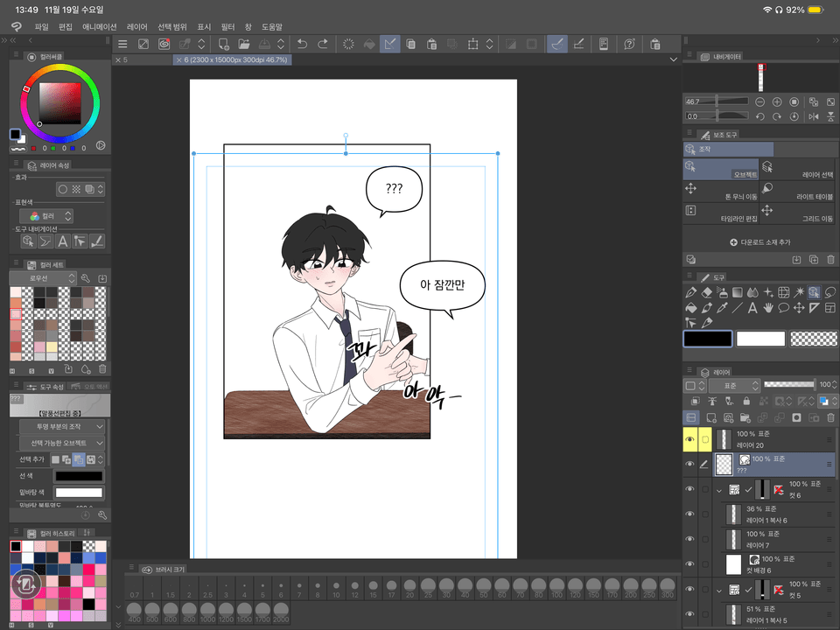Select 타임라인 편집 sub tool
Screen dimensions: 840x630
coord(721,213)
